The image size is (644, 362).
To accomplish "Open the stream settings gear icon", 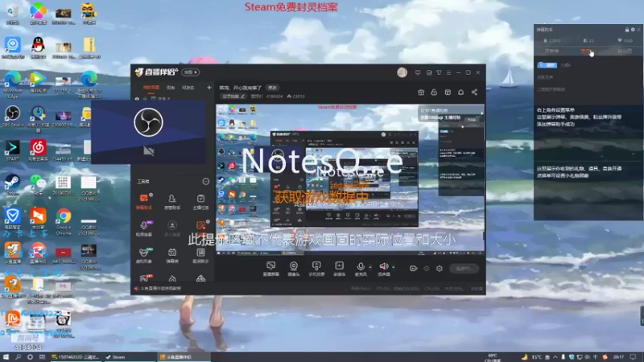I will 440,269.
